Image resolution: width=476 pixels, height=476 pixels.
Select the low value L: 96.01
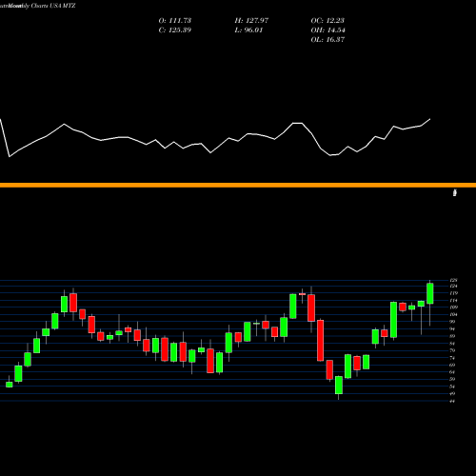248,30
